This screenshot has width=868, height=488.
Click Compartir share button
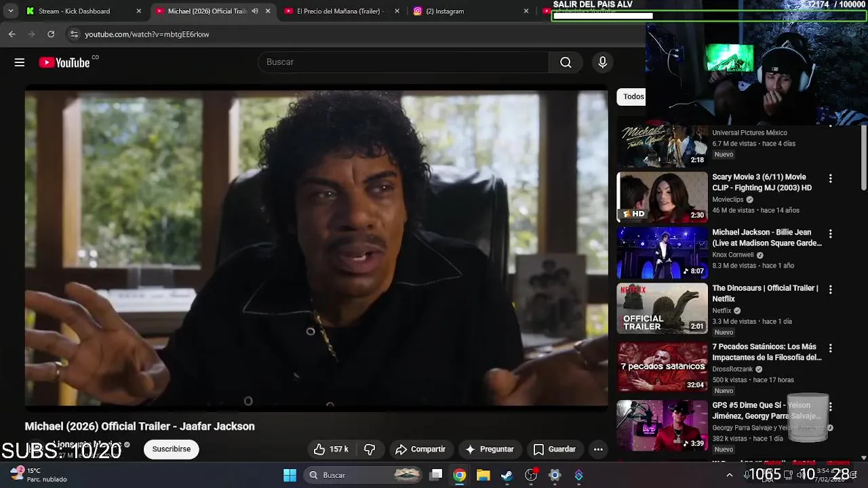point(420,449)
